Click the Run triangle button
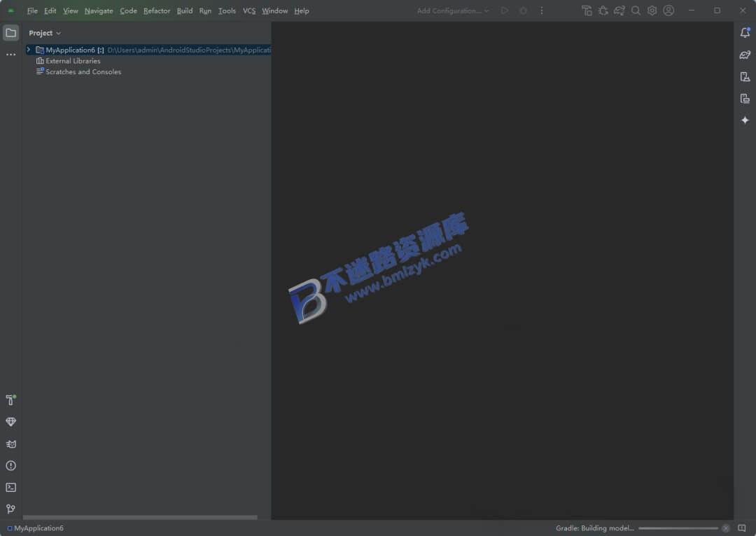This screenshot has height=536, width=756. pos(505,10)
